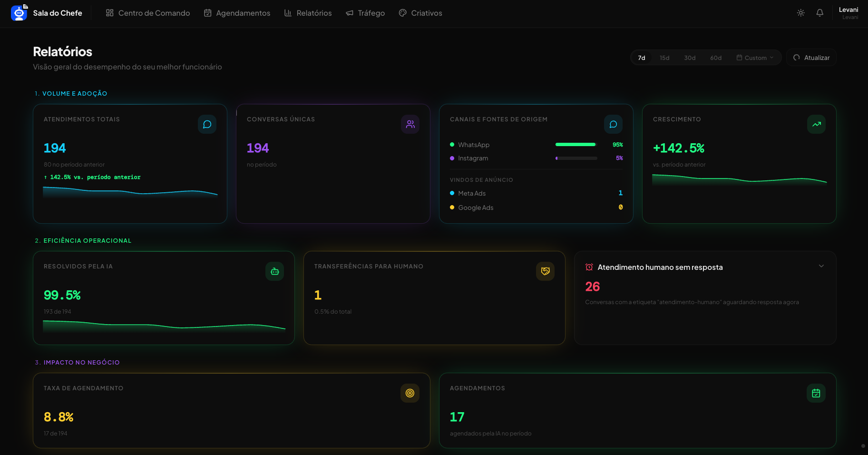The width and height of the screenshot is (868, 455).
Task: Open the Relatórios navigation item
Action: tap(308, 13)
